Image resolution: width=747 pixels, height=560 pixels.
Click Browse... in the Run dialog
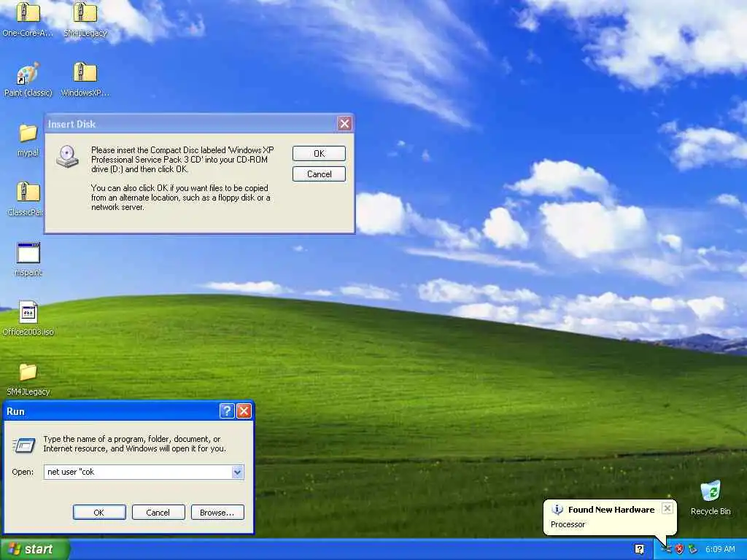coord(217,513)
